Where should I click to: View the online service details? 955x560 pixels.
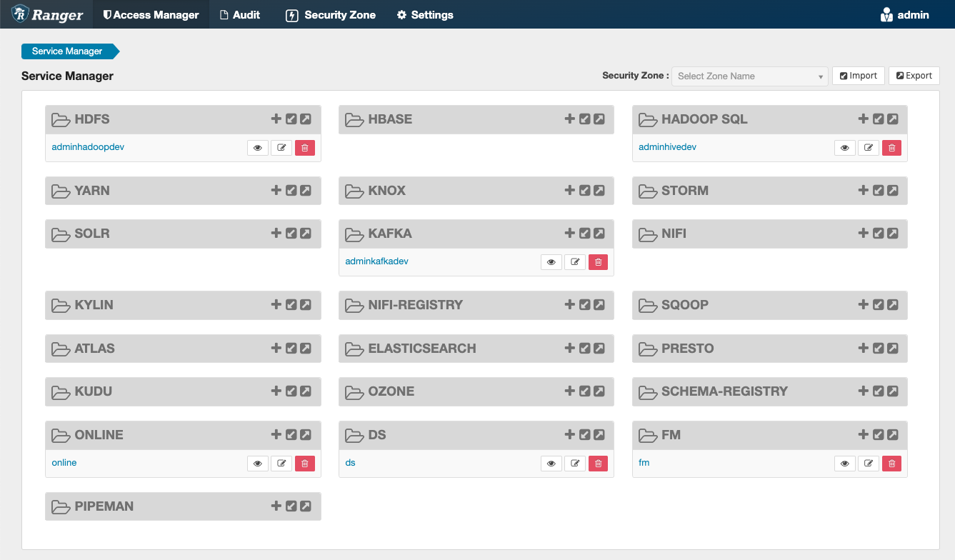point(258,464)
